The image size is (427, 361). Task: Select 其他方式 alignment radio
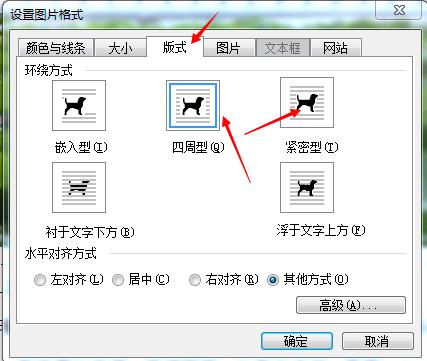point(273,280)
